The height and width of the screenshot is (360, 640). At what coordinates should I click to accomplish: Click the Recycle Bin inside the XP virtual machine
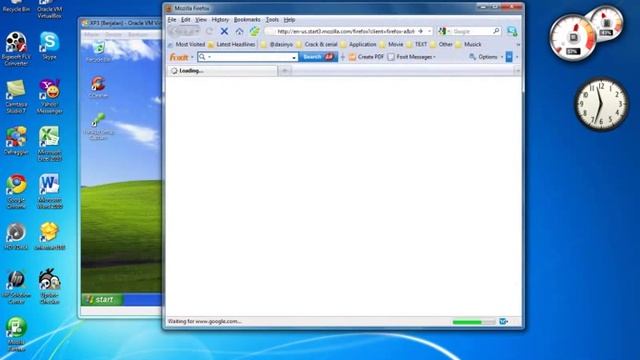98,52
